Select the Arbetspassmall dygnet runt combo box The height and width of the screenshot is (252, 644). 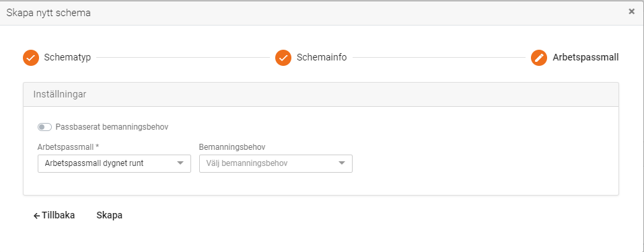pyautogui.click(x=114, y=163)
